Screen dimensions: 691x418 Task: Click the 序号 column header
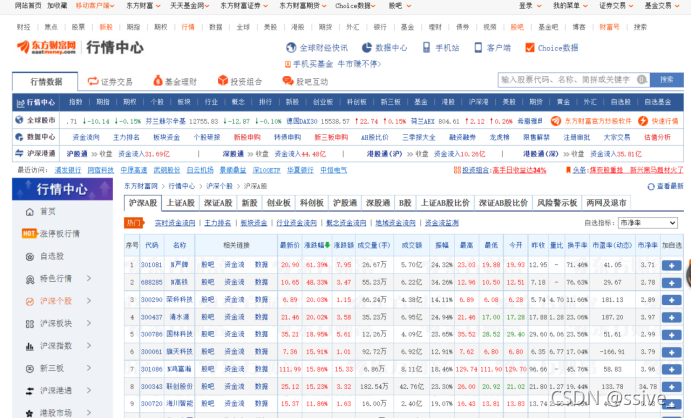pyautogui.click(x=132, y=245)
